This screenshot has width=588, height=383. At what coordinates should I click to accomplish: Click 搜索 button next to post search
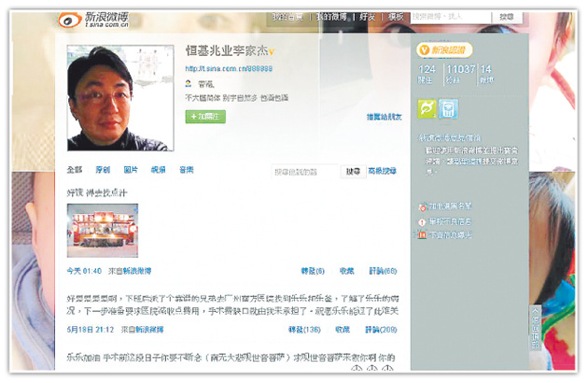coord(353,172)
